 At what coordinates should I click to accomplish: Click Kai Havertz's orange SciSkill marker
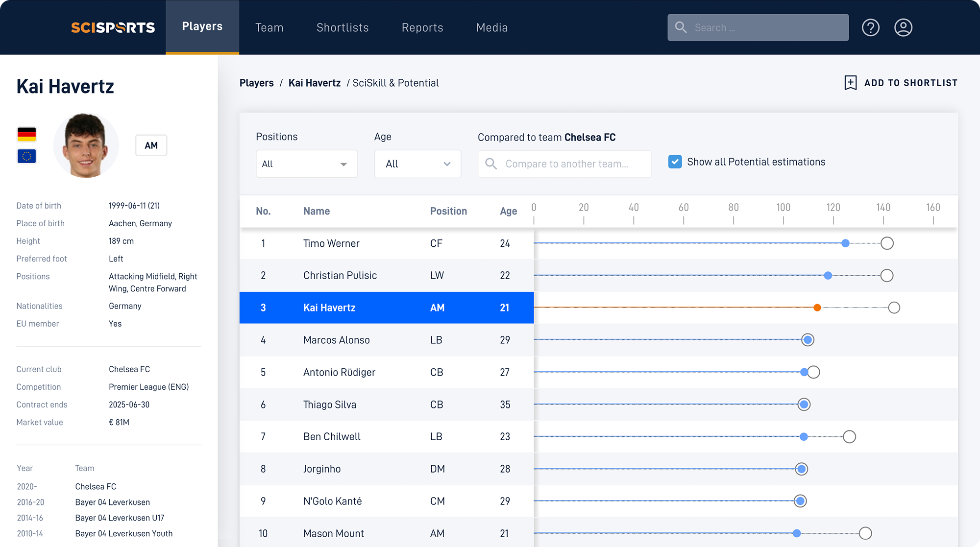tap(817, 308)
